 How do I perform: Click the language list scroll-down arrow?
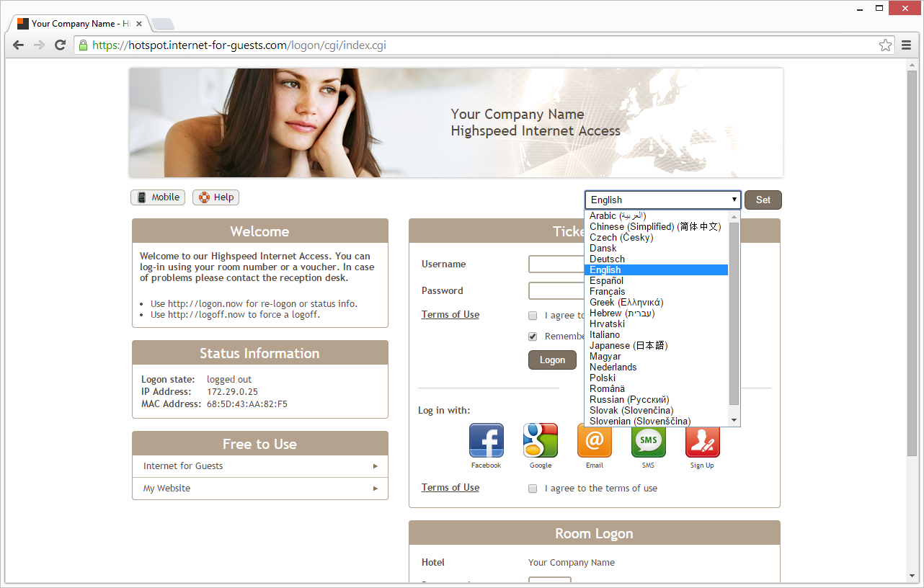(734, 420)
